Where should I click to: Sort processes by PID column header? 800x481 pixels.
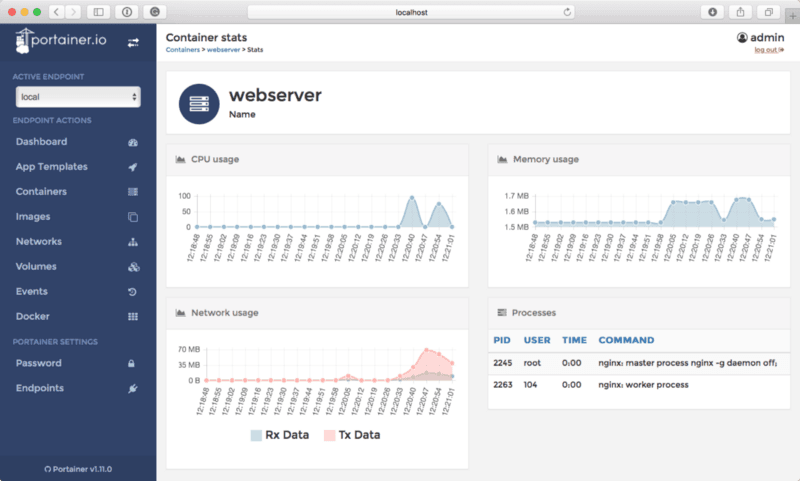pyautogui.click(x=503, y=340)
